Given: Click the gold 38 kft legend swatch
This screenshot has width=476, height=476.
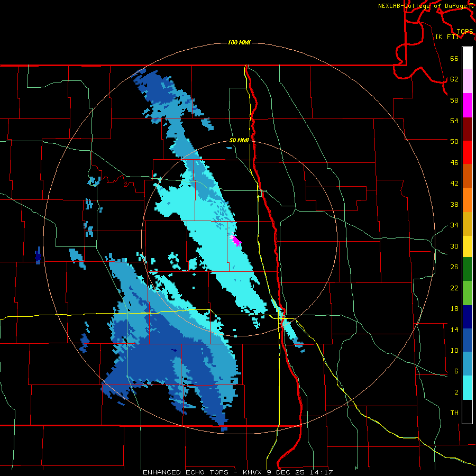Looking at the screenshot, I should tap(467, 224).
